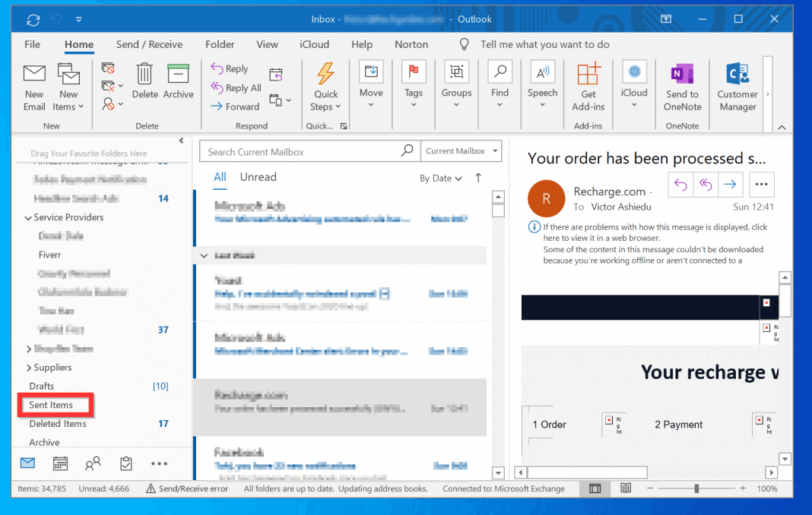This screenshot has height=515, width=812.
Task: Click Reply in the Respond group
Action: click(x=230, y=68)
